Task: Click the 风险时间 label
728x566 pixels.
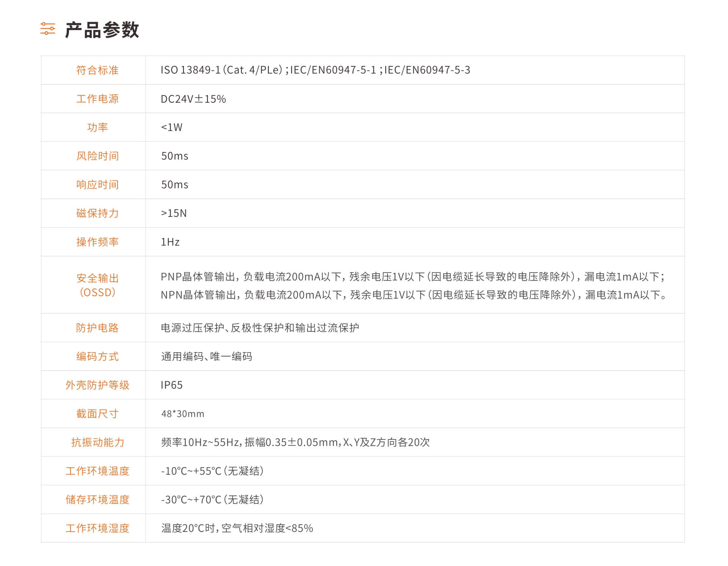Action: click(x=97, y=156)
